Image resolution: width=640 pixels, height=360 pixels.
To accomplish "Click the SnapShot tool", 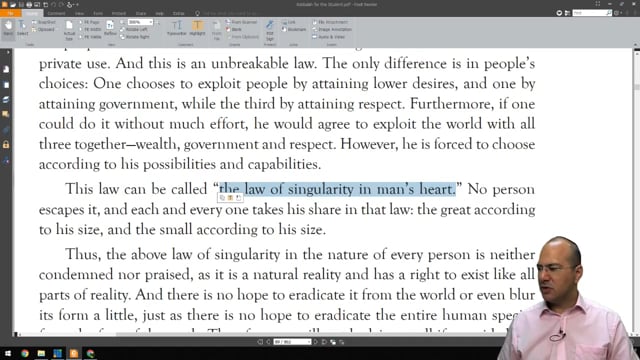I will point(44,22).
